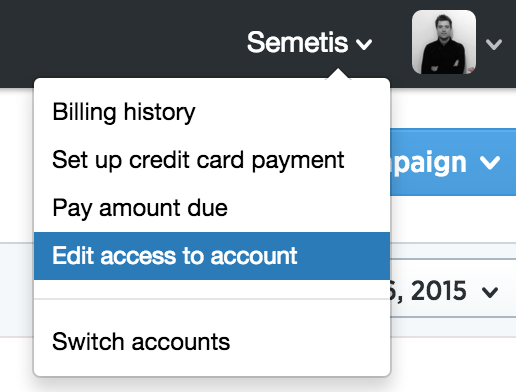Open Billing history

[124, 112]
